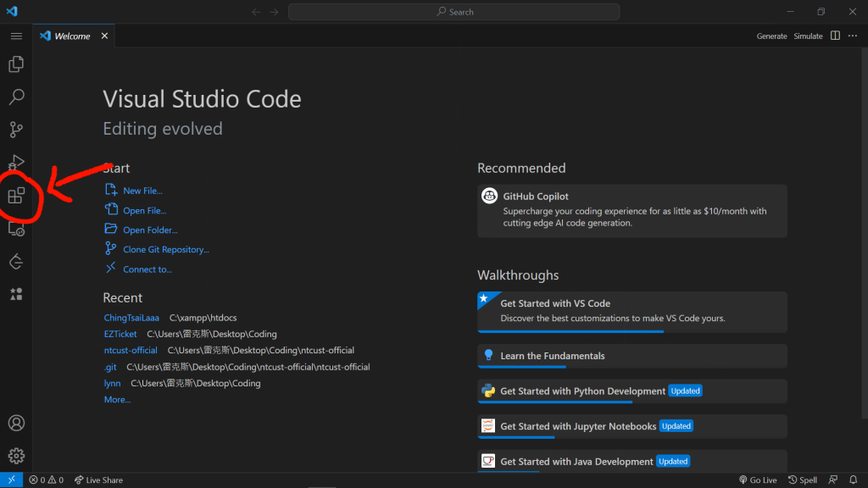The width and height of the screenshot is (868, 488).
Task: Open the Source Control view
Action: click(16, 130)
